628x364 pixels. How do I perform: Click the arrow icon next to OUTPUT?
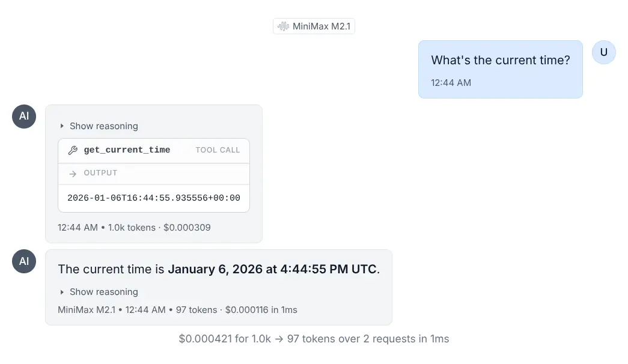(73, 174)
